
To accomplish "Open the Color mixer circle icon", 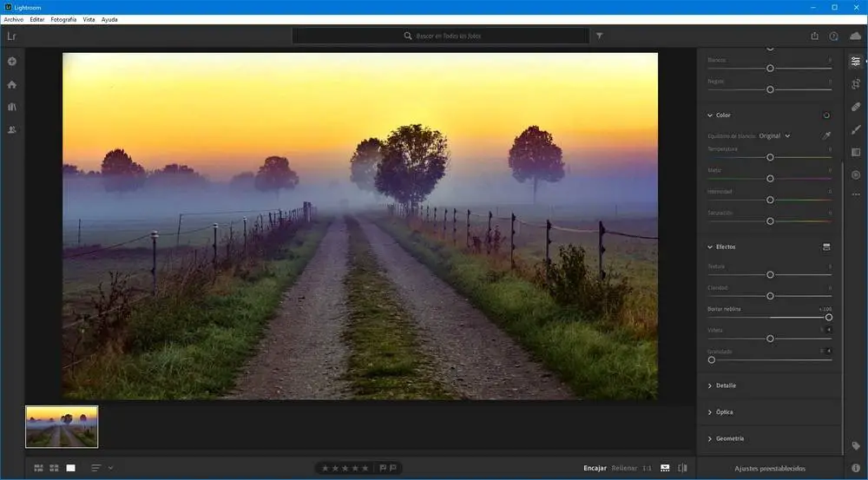I will point(826,115).
